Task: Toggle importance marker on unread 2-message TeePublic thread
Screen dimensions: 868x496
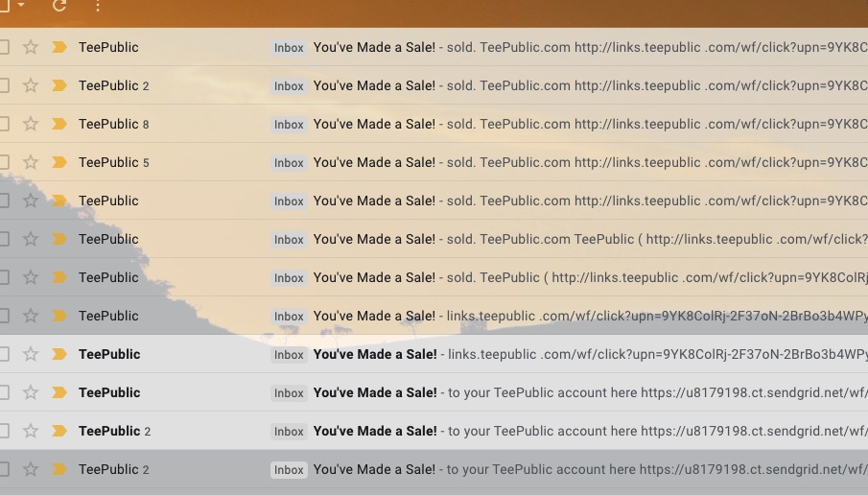Action: point(59,431)
